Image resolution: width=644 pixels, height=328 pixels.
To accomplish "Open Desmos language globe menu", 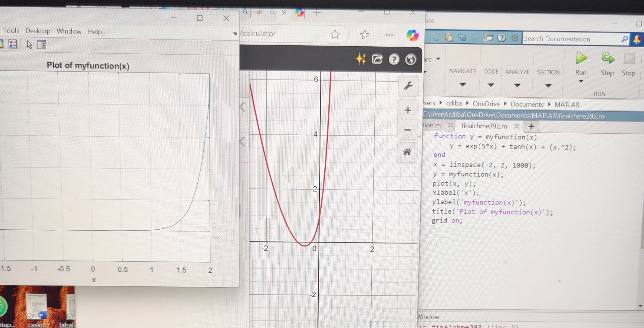I will tap(410, 60).
